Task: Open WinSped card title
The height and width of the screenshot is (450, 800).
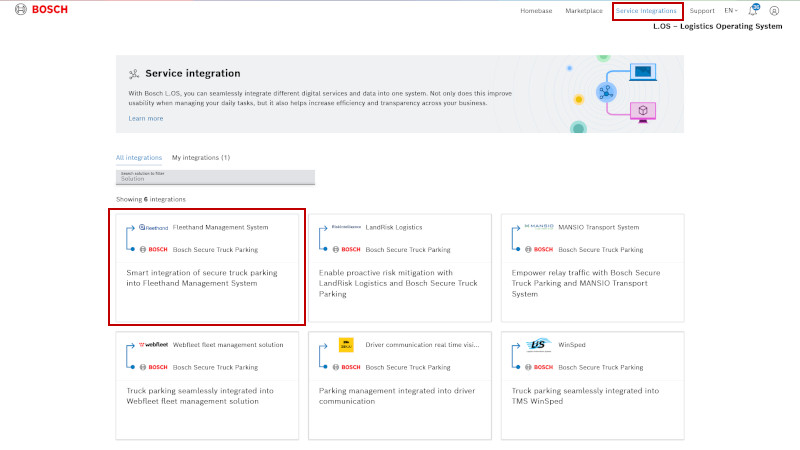Action: (x=572, y=345)
